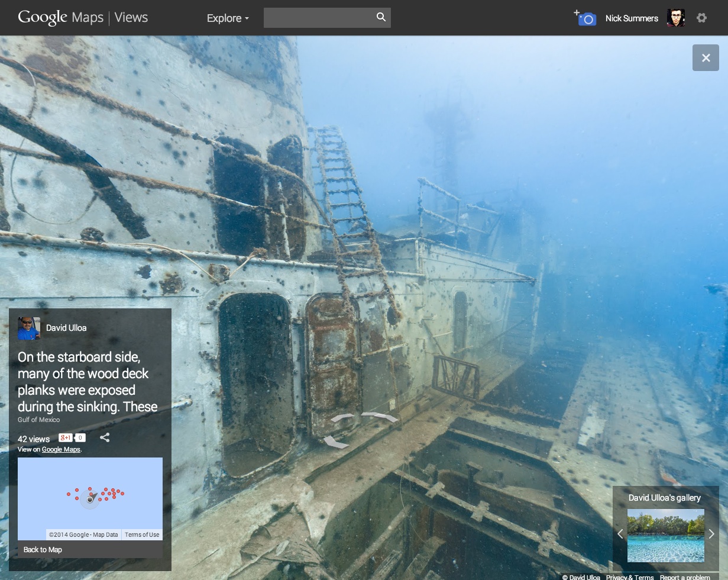Click the © David Ulloa attribution link
Image resolution: width=728 pixels, height=580 pixels.
[x=581, y=577]
